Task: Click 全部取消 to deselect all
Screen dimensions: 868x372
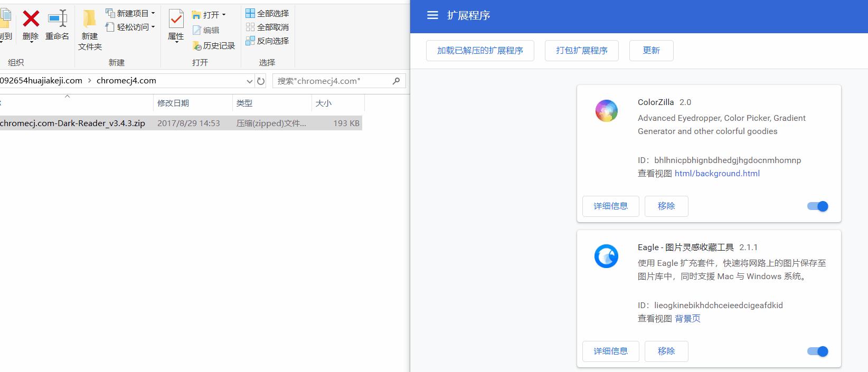Action: click(267, 27)
